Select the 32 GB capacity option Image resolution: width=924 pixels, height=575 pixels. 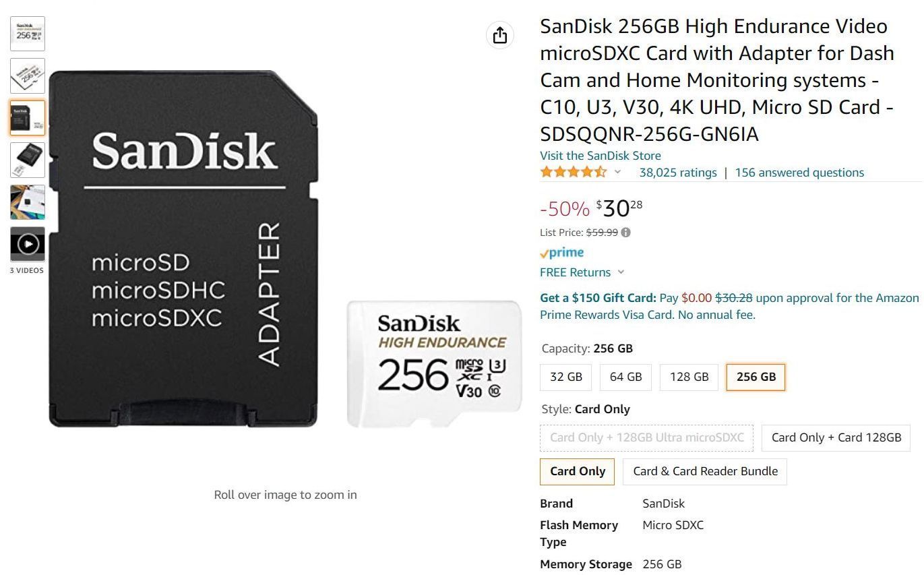565,377
